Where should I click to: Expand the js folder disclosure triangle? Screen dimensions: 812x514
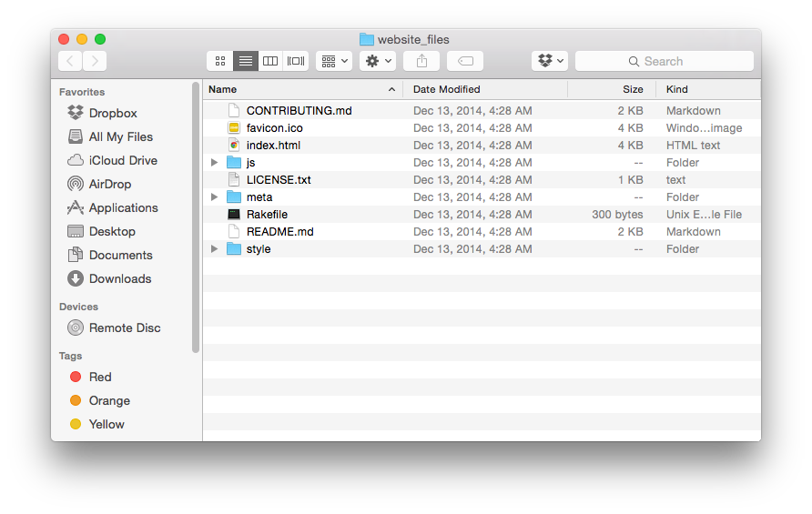215,163
